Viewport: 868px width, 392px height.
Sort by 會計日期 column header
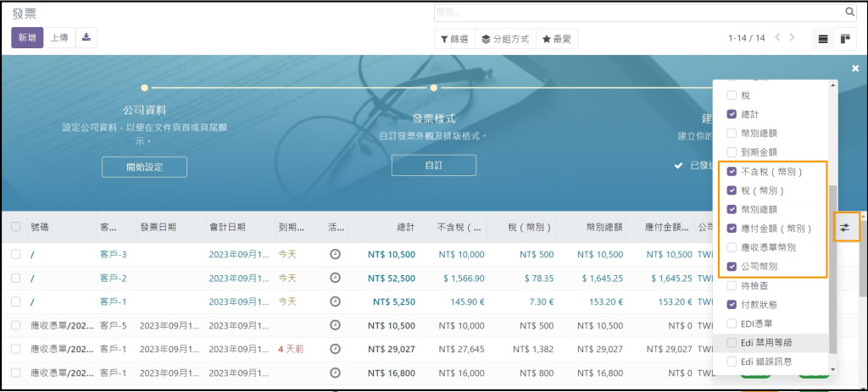click(x=240, y=227)
